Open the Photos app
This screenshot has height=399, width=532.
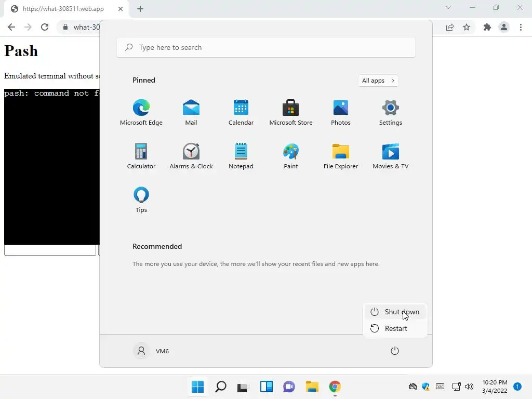341,113
